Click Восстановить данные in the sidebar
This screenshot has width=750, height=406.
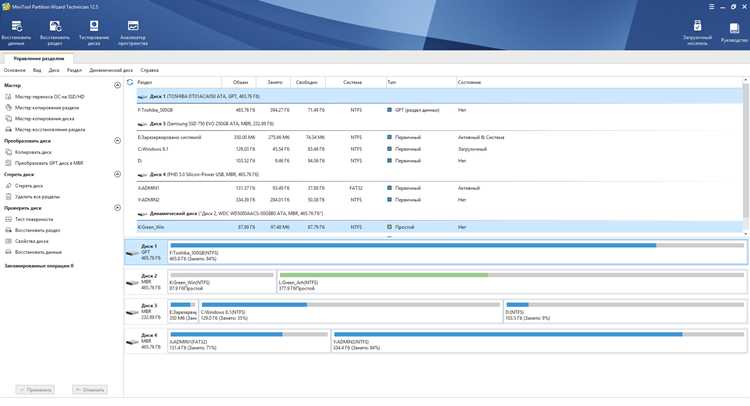point(33,252)
